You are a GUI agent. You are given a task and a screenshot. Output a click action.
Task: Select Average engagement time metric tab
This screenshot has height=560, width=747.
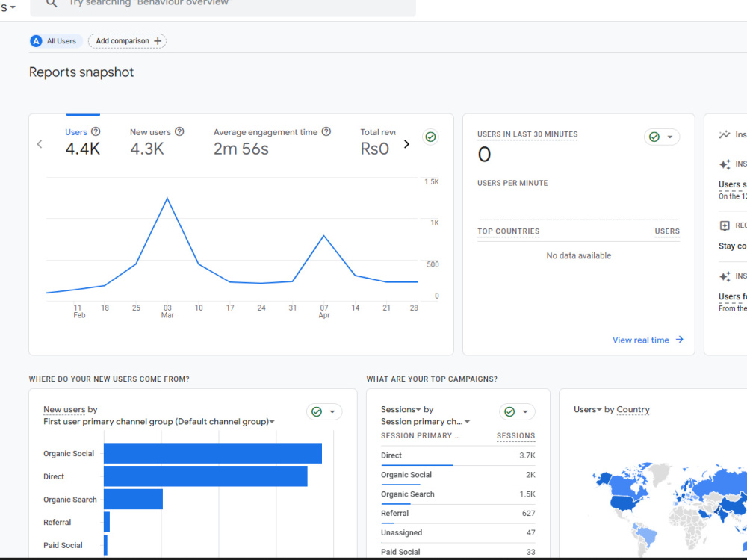(x=272, y=142)
